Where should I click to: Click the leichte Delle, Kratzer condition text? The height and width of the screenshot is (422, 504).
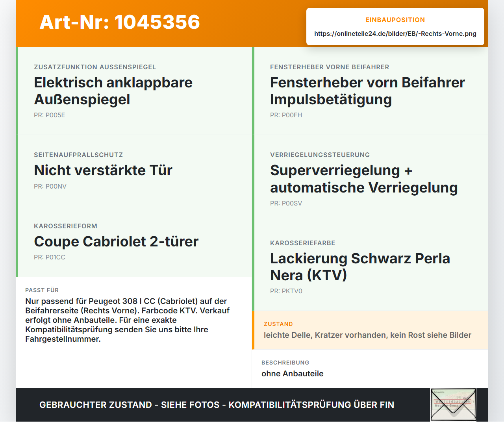[x=367, y=335]
